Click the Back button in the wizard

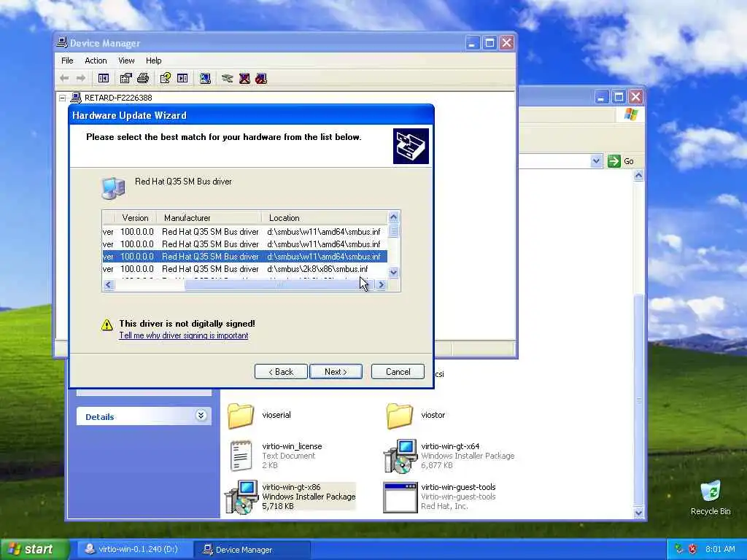pyautogui.click(x=281, y=372)
